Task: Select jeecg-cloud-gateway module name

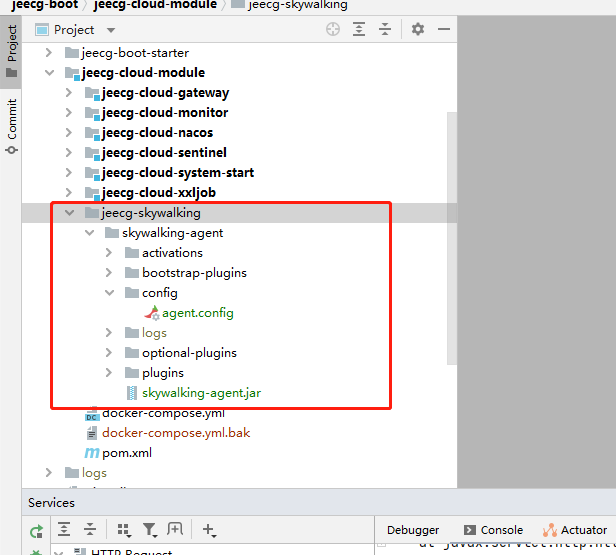Action: (165, 93)
